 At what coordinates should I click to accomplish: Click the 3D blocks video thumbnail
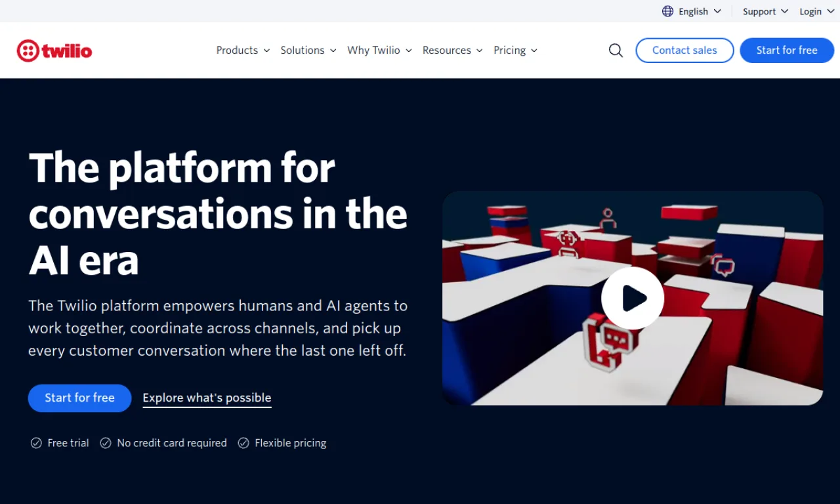pyautogui.click(x=633, y=298)
